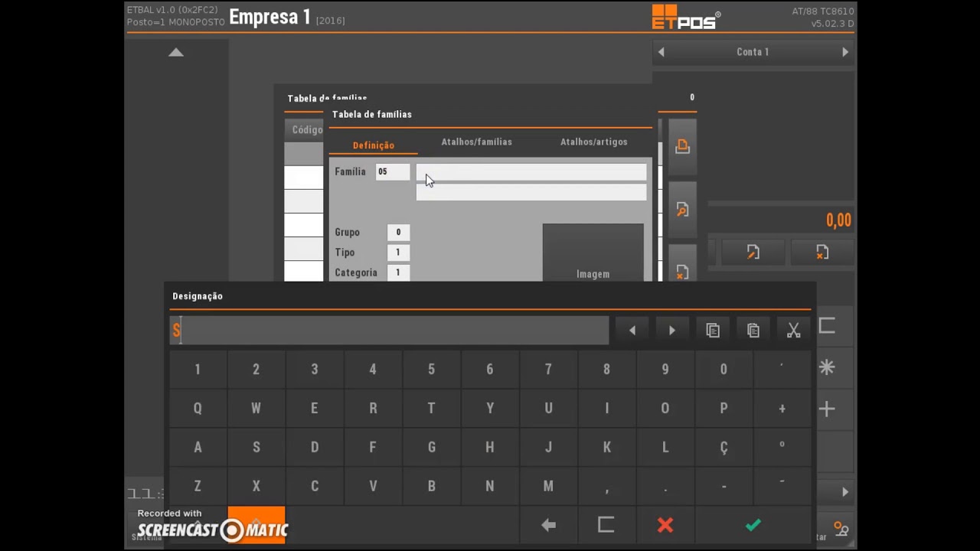The height and width of the screenshot is (551, 980).
Task: Tap the P key
Action: point(724,409)
